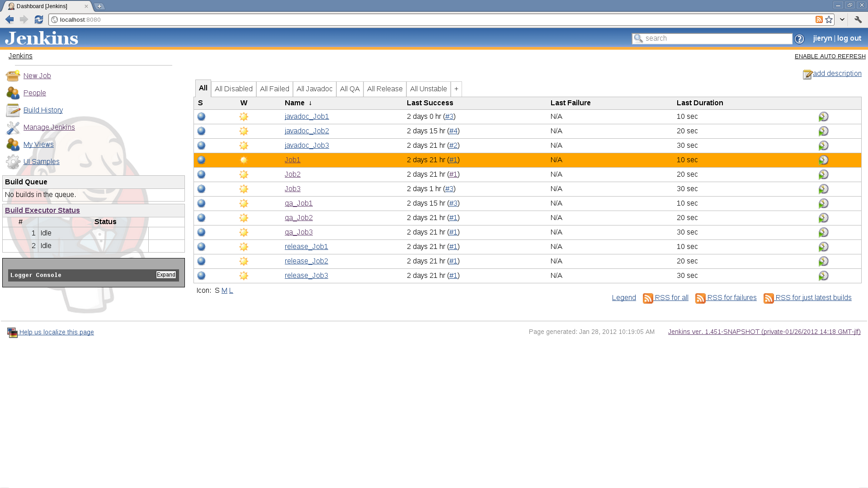Open the All Release view tab
868x488 pixels.
point(384,89)
